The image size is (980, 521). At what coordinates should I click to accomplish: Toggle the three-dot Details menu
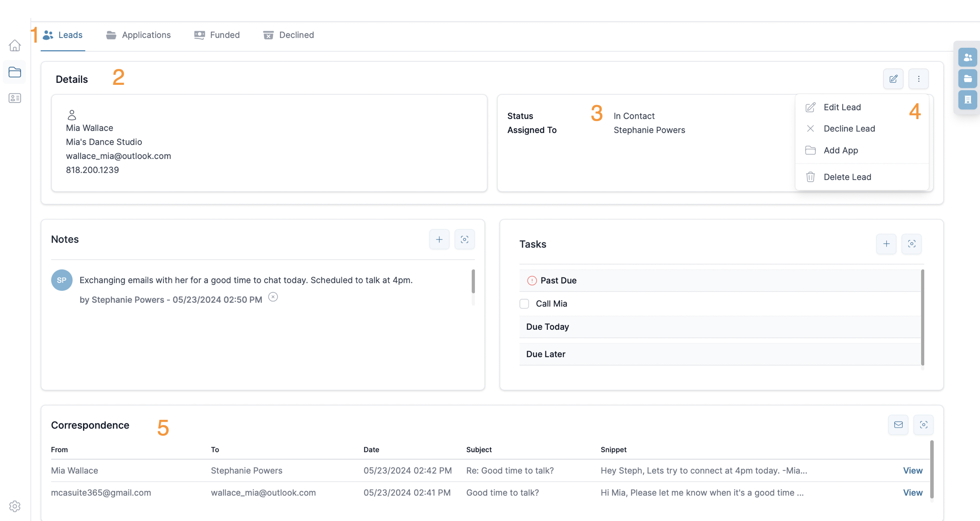[x=919, y=79]
